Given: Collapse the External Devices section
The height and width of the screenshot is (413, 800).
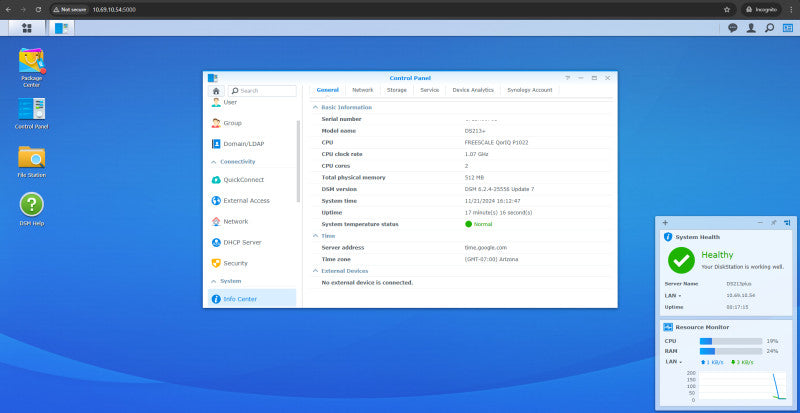Looking at the screenshot, I should coord(315,271).
